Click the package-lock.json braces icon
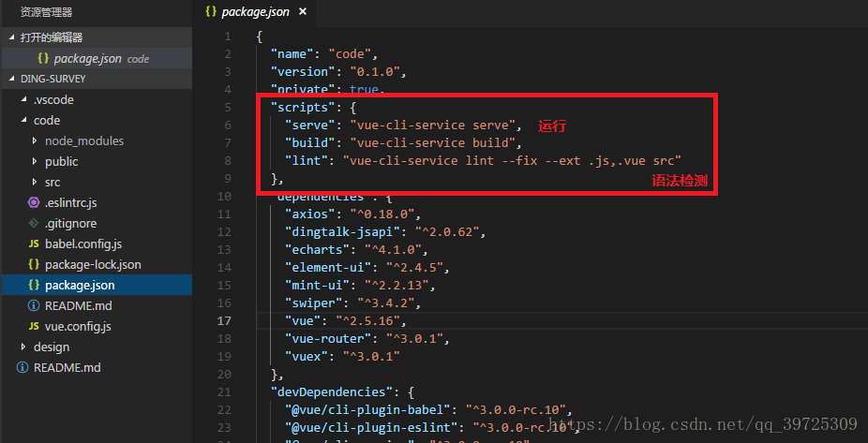The image size is (868, 443). coord(34,264)
